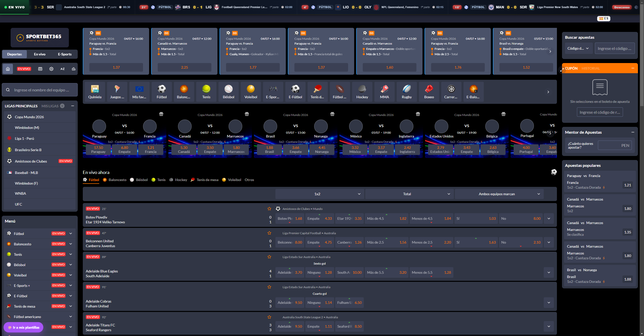The image size is (644, 336).
Task: Click the soccer ball icon beside En vivo ahora
Action: [554, 172]
